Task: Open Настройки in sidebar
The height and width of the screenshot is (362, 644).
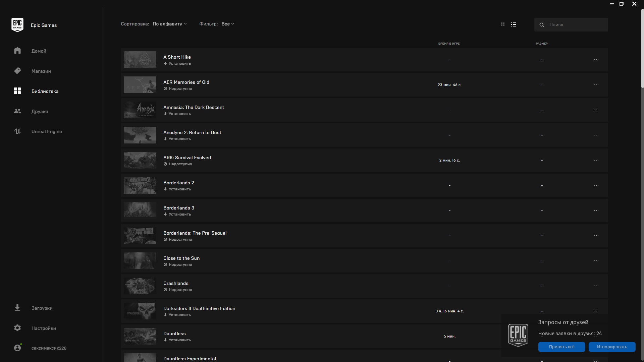Action: point(44,328)
